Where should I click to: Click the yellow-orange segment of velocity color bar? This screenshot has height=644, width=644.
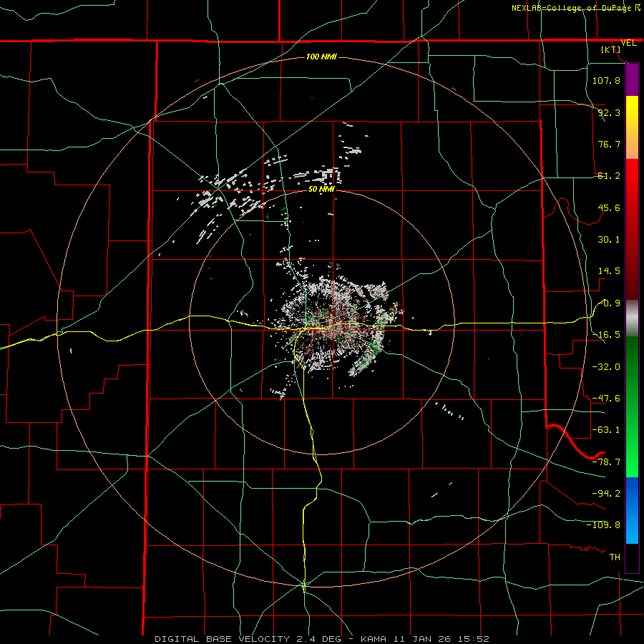click(632, 127)
